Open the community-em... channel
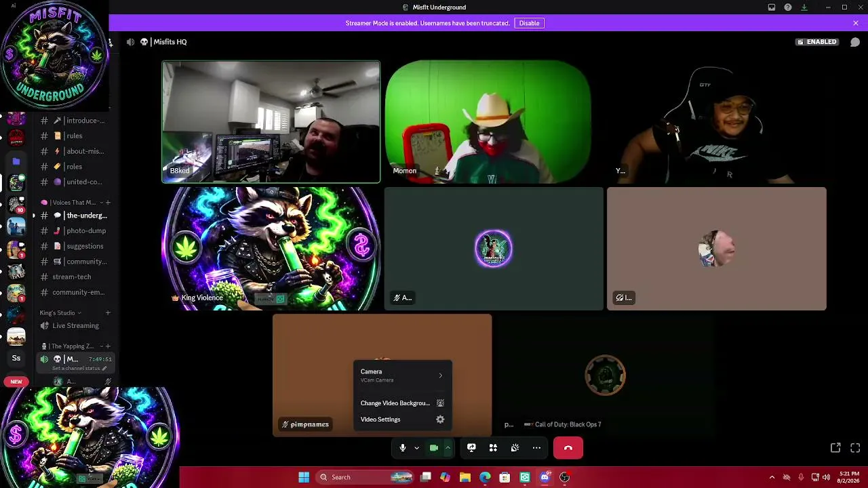Screen dimensions: 868x488 pos(75,292)
